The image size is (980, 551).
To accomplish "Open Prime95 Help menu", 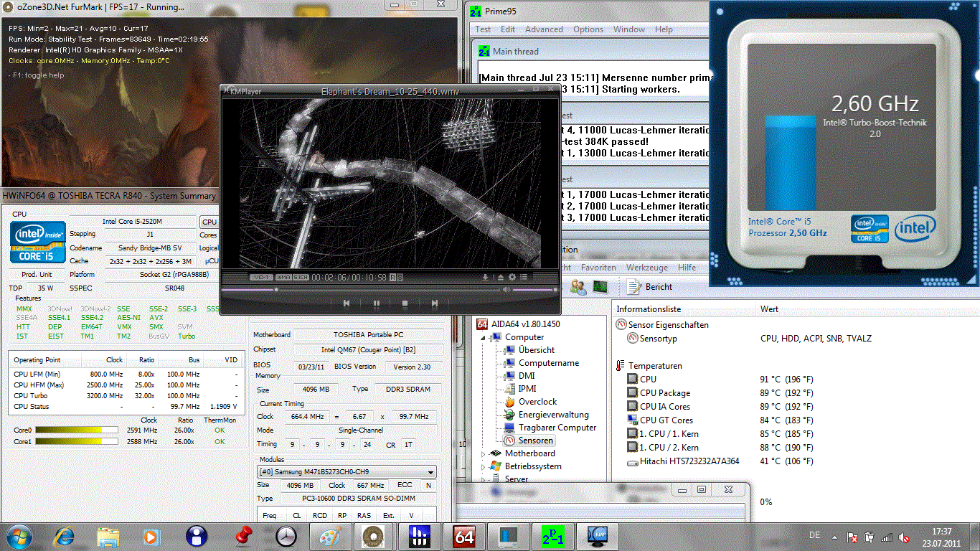I will pyautogui.click(x=664, y=29).
